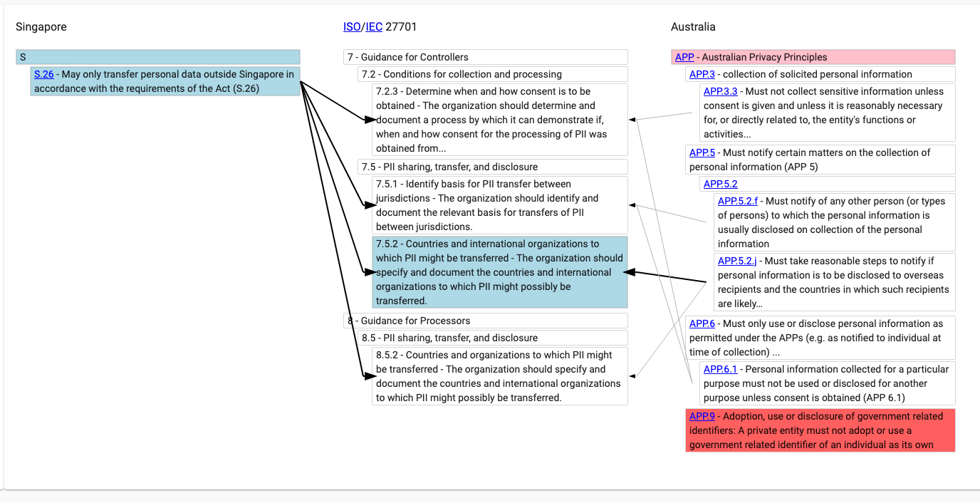Select '8 - Guidance for Processors' row
This screenshot has height=503, width=980.
point(486,321)
